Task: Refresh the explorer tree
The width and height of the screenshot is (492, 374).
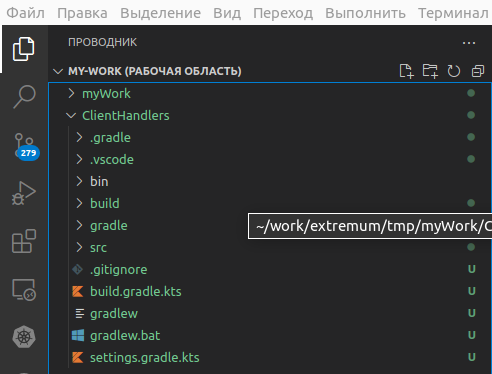Action: pyautogui.click(x=454, y=71)
